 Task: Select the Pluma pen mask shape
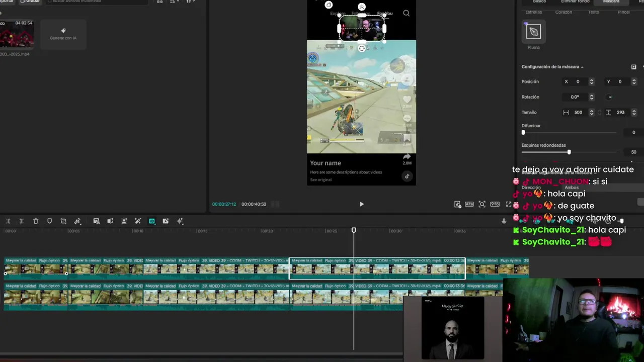(533, 32)
